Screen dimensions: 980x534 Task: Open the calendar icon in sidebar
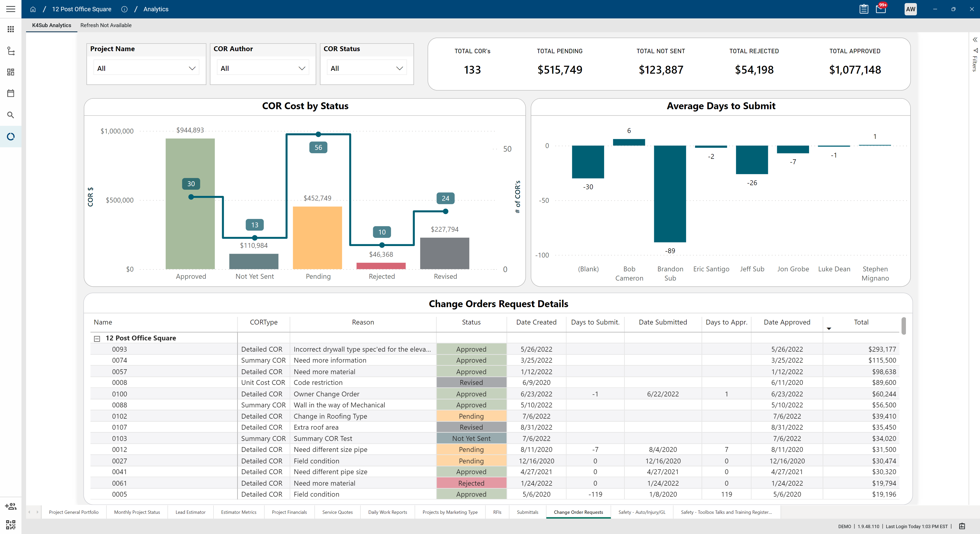tap(11, 93)
